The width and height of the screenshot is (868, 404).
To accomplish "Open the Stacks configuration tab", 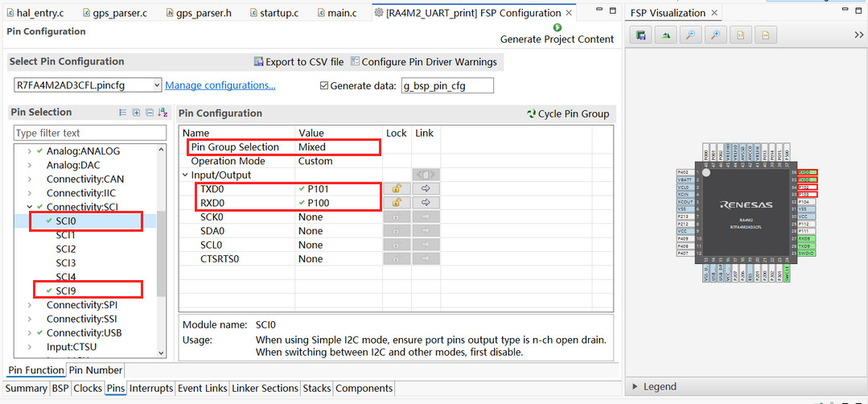I will coord(317,389).
